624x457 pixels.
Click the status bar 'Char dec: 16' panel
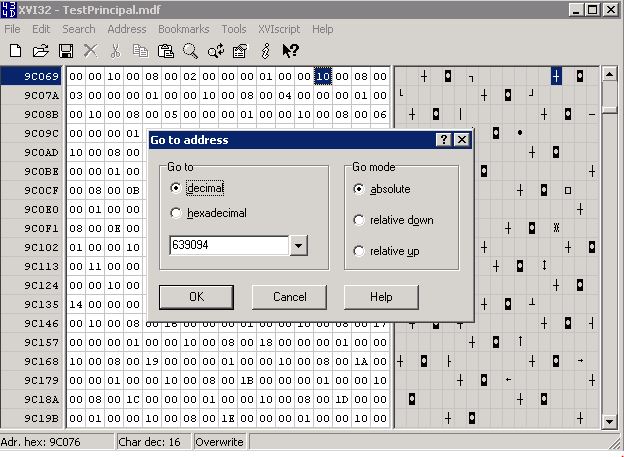(154, 442)
